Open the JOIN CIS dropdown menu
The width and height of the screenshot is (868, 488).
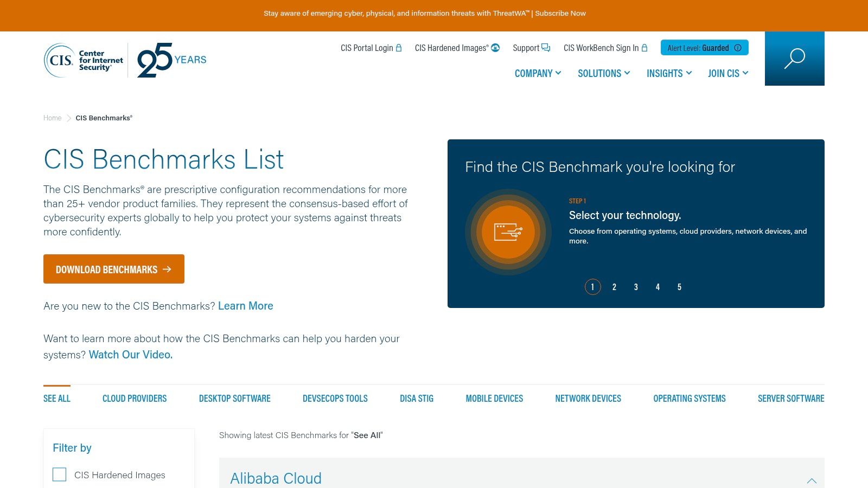click(x=727, y=73)
